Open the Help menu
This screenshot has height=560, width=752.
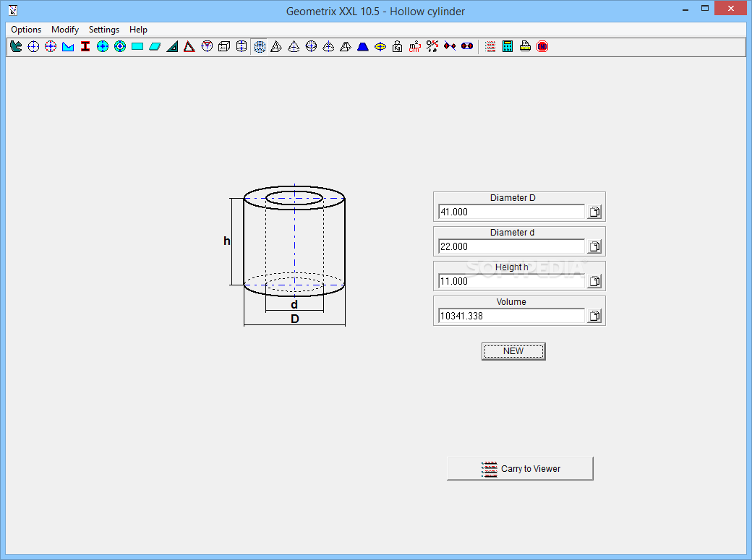(x=138, y=30)
